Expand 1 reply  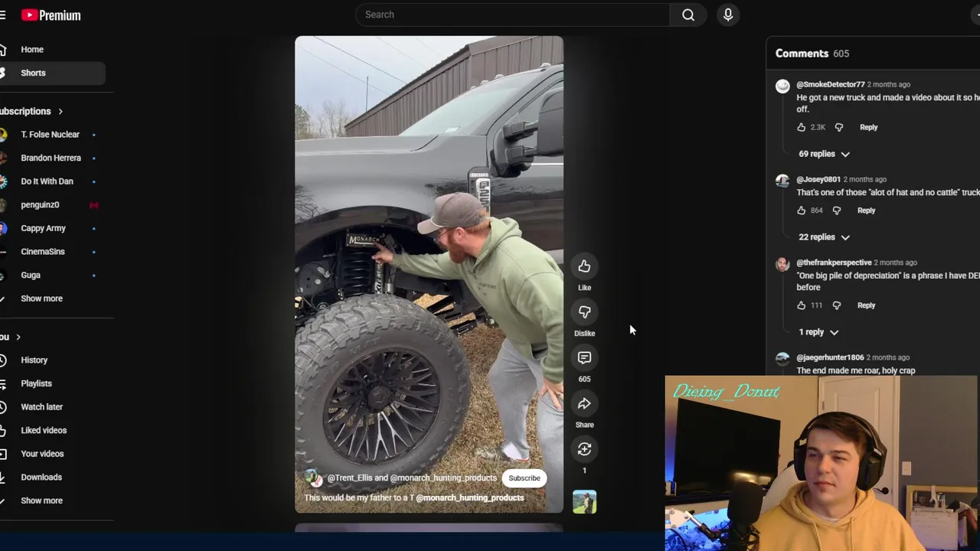818,333
